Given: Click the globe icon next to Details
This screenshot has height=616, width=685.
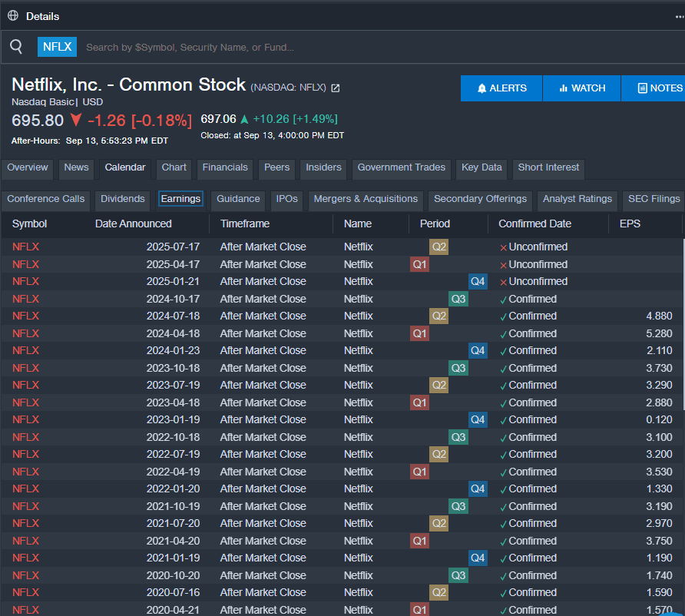Looking at the screenshot, I should pyautogui.click(x=13, y=15).
